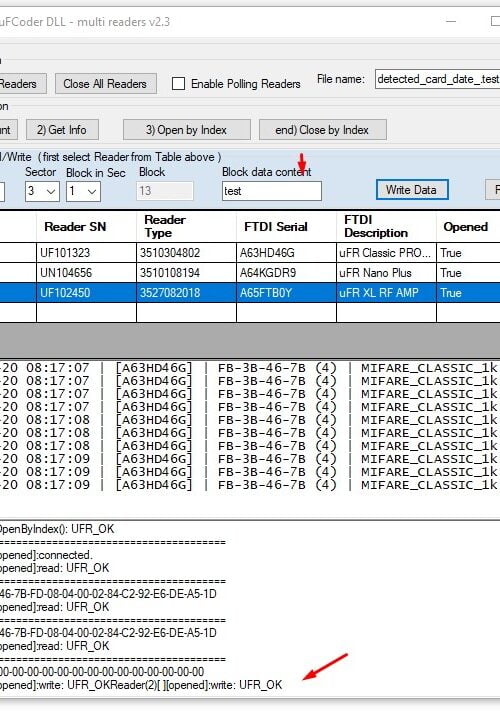This screenshot has width=500, height=711.
Task: Minimize the uFCoder DLL window
Action: (451, 21)
